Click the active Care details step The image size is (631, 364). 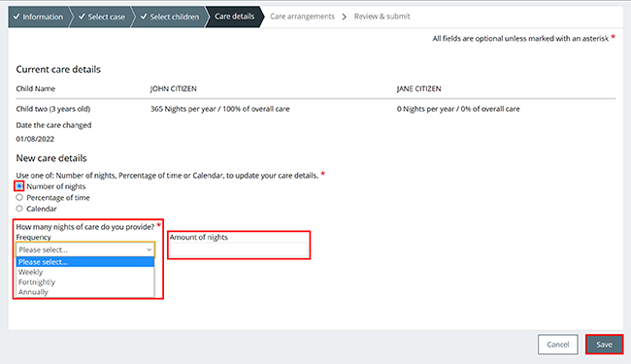tap(234, 17)
